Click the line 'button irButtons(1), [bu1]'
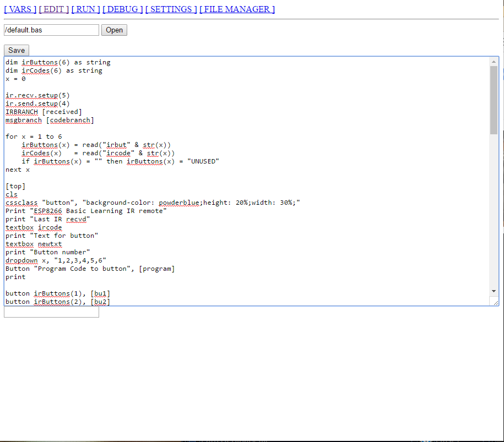This screenshot has height=442, width=504. click(x=58, y=293)
